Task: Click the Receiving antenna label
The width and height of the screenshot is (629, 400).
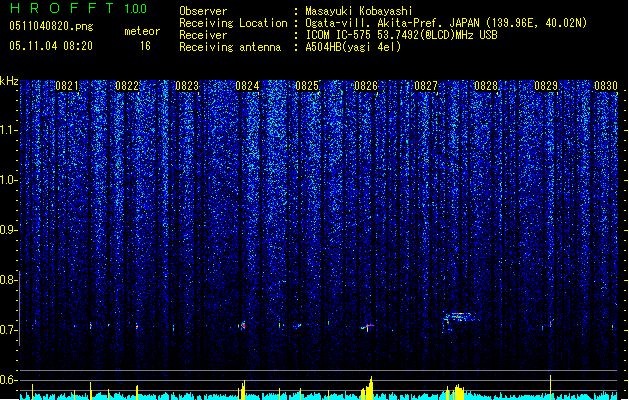Action: pyautogui.click(x=230, y=47)
